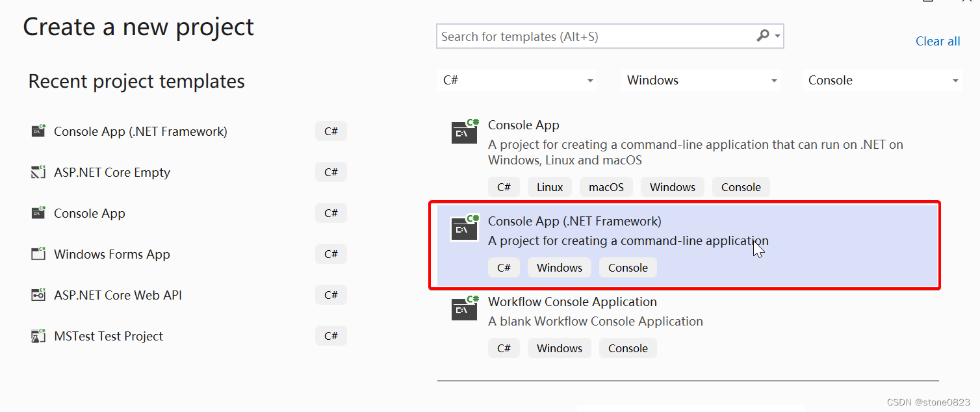Click Console tag under Workflow Console Application
This screenshot has height=412, width=980.
[x=628, y=348]
